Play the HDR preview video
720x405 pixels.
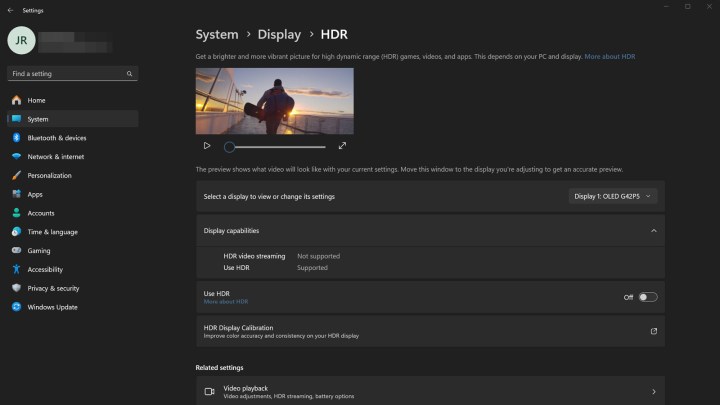207,146
